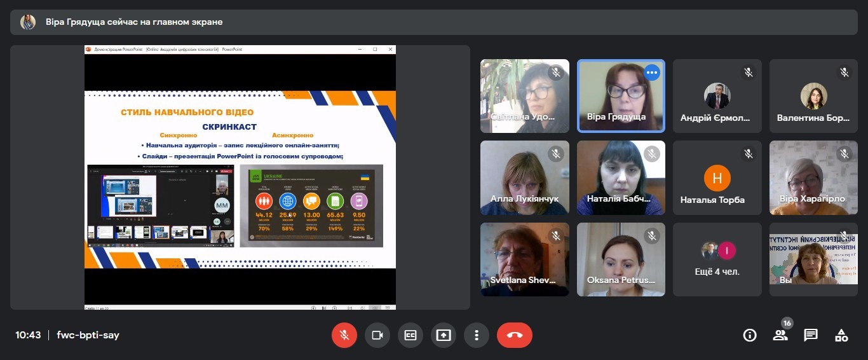
Task: Open meeting details info icon
Action: (x=750, y=335)
